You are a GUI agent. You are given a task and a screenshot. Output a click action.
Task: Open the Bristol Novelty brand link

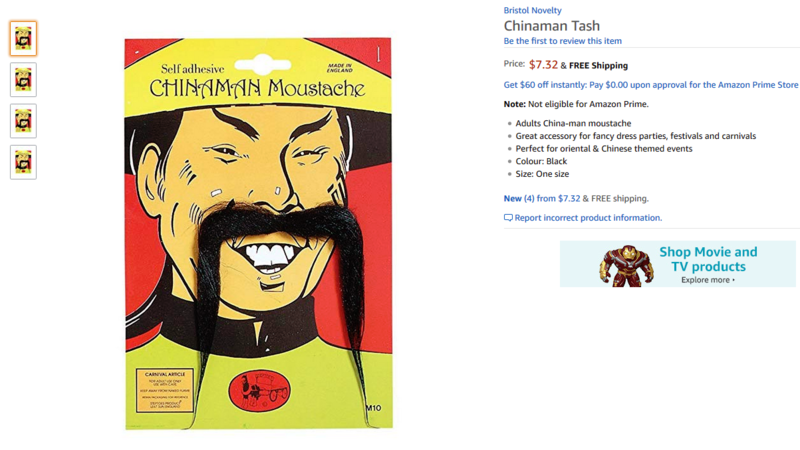coord(532,10)
